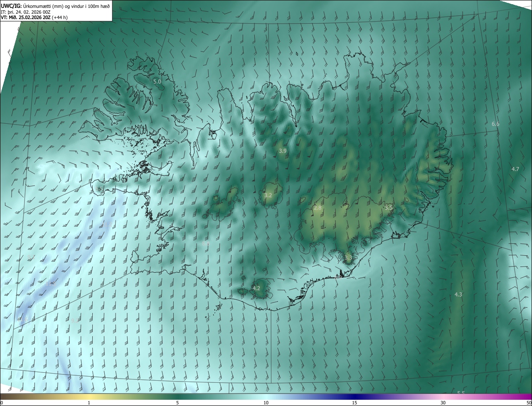The width and height of the screenshot is (532, 406).
Task: Click the color scale tick label 30
Action: click(443, 403)
